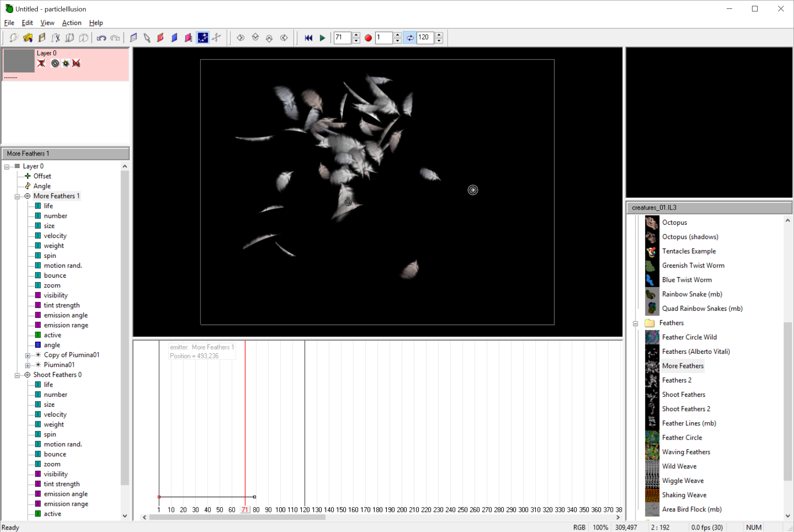Toggle the concentric circles icon on Layer 0
The width and height of the screenshot is (794, 532).
55,63
